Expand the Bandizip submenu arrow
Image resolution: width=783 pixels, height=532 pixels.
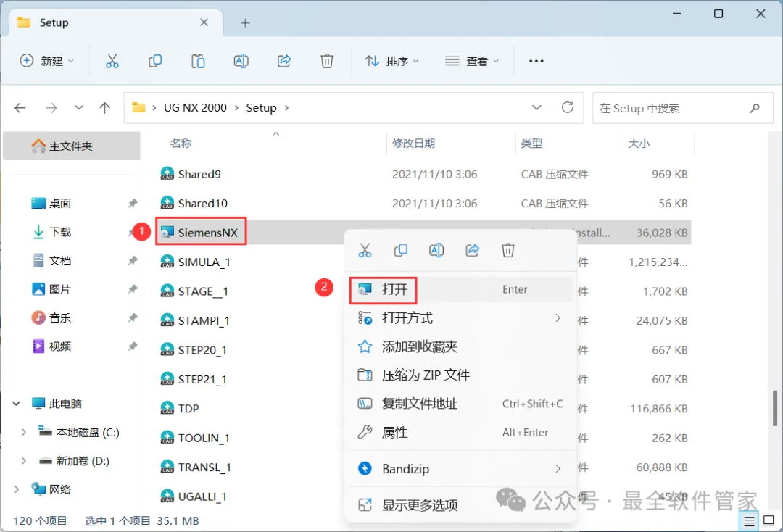(x=558, y=469)
